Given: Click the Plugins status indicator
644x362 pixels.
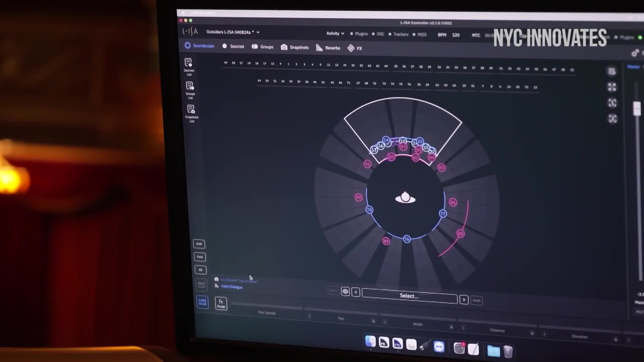Looking at the screenshot, I should point(359,34).
